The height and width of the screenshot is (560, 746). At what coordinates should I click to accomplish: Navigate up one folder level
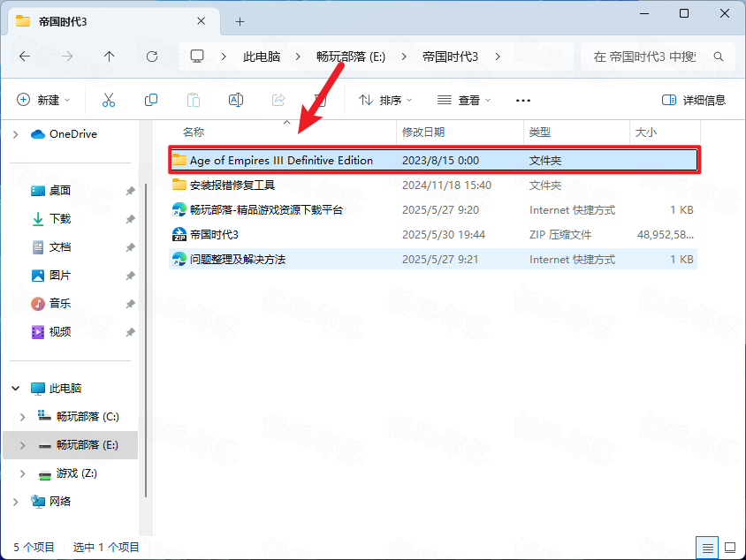click(x=109, y=57)
